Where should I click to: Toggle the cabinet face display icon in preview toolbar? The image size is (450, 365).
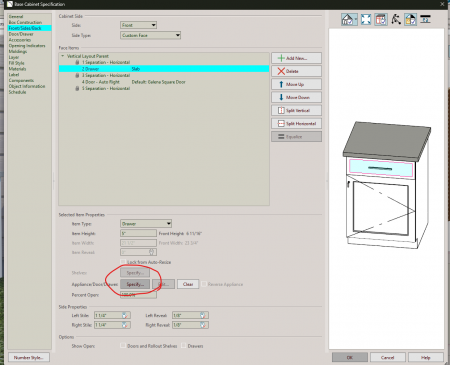coord(381,19)
